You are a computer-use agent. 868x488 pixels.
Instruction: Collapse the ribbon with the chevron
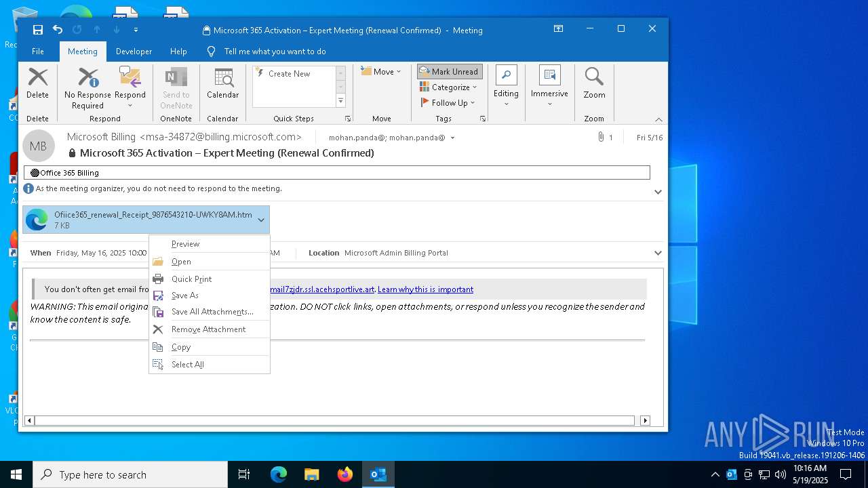658,119
